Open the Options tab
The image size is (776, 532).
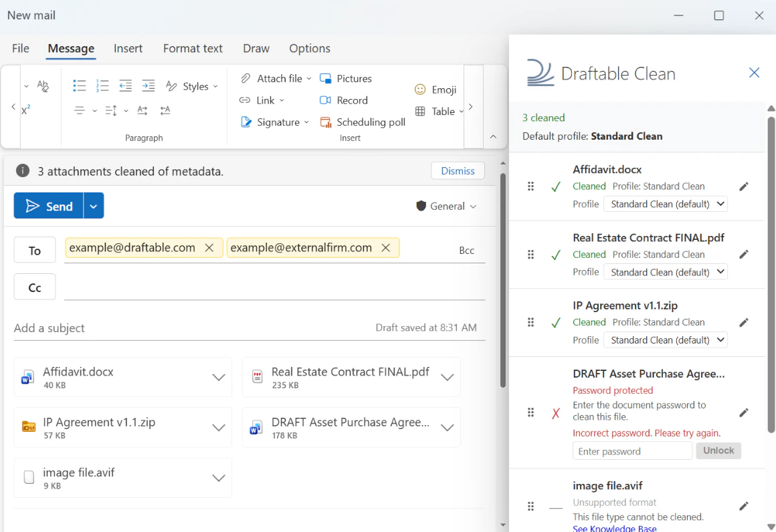[309, 48]
